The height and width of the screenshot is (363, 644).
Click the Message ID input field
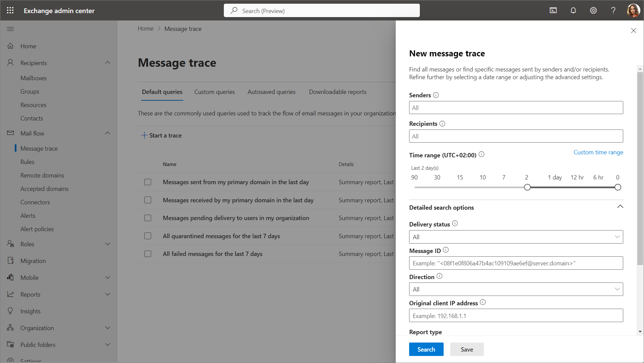(x=516, y=263)
